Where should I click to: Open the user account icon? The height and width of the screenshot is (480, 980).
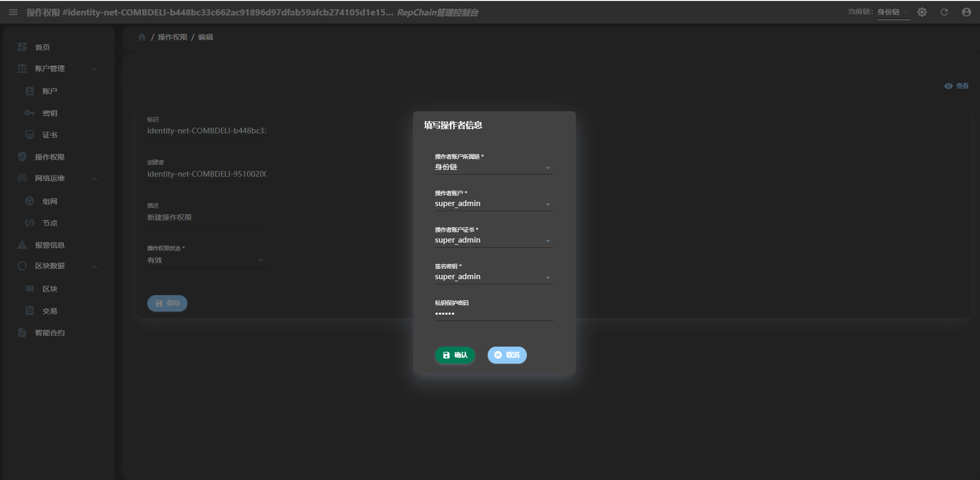tap(966, 12)
